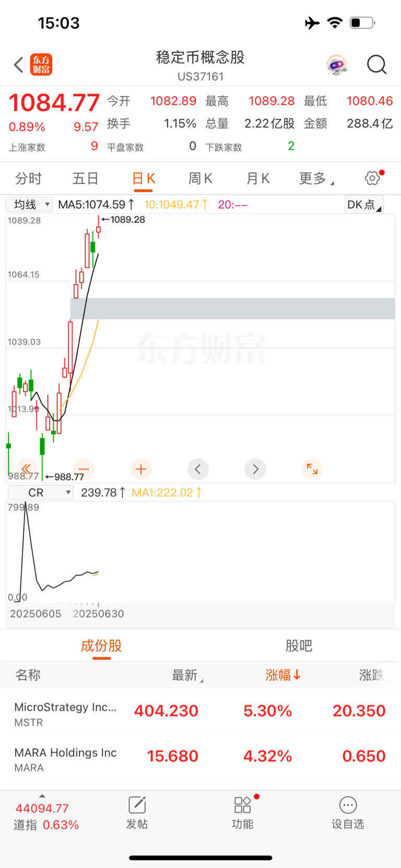The image size is (401, 868).
Task: Zoom in chart with plus icon
Action: 141,469
